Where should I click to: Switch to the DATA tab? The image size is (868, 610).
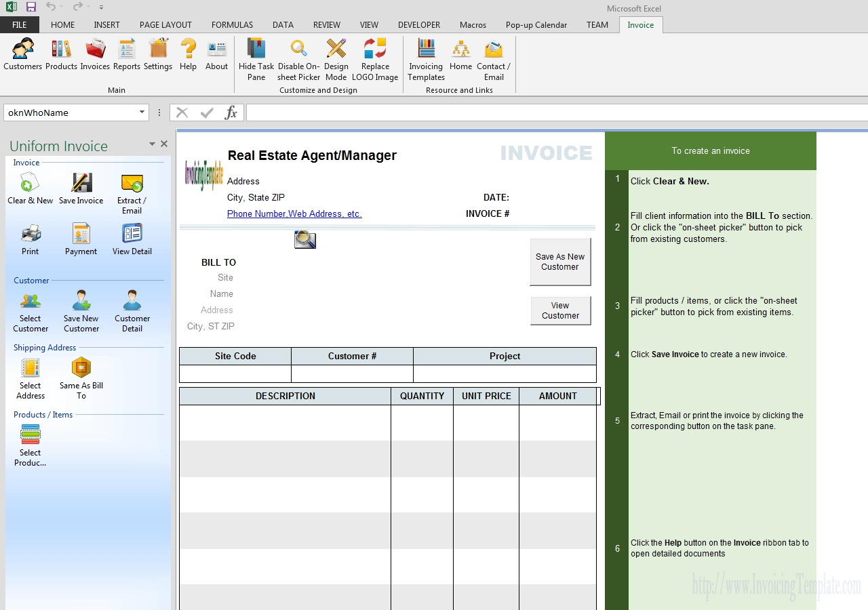[283, 24]
